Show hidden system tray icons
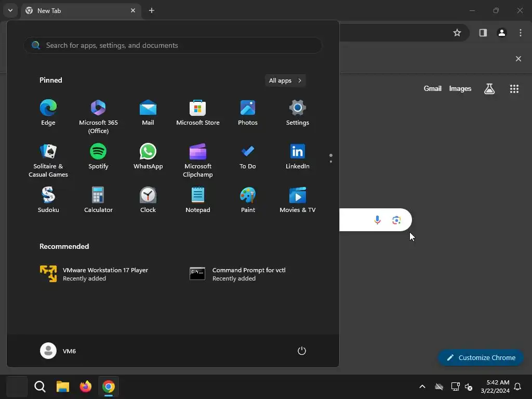This screenshot has height=399, width=532. (x=422, y=387)
